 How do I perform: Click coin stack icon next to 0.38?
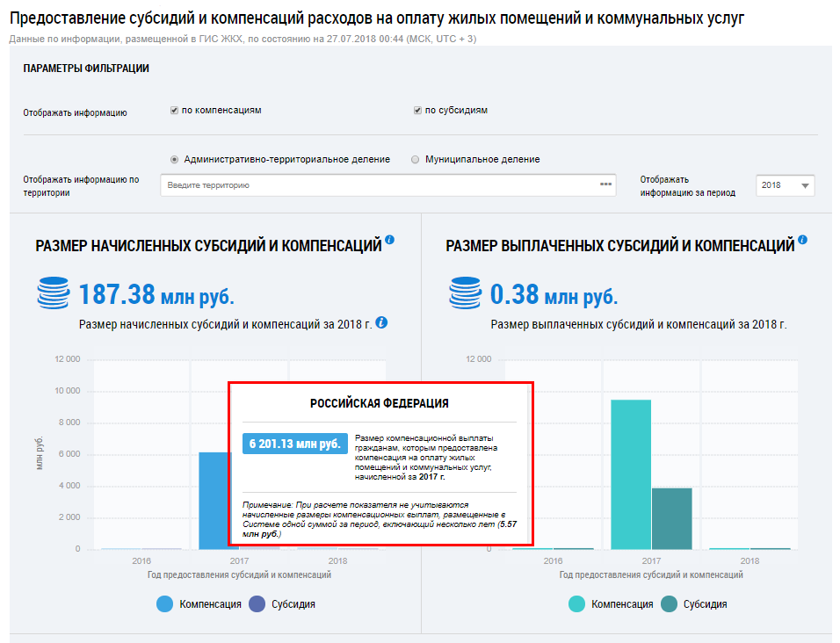pyautogui.click(x=466, y=293)
